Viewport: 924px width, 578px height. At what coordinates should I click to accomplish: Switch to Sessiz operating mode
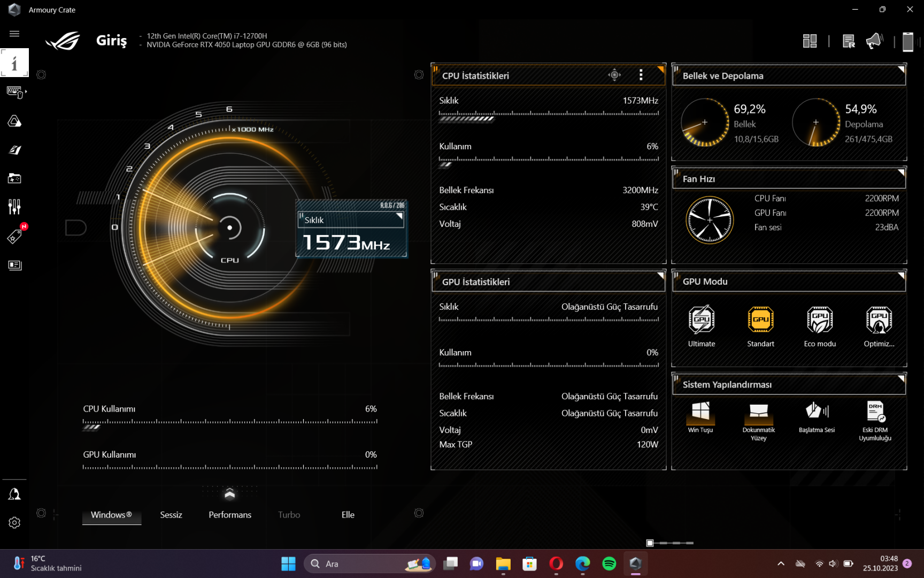[171, 515]
